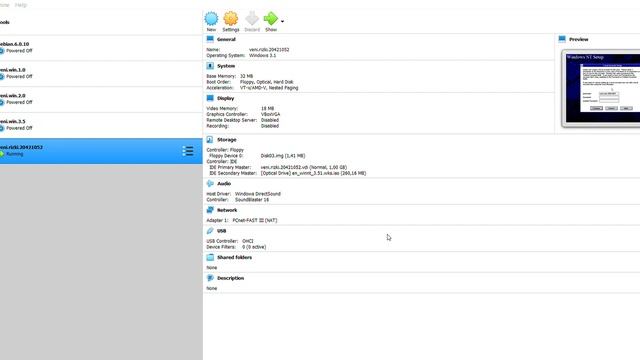Click the Show green arrow icon
The width and height of the screenshot is (640, 360).
271,19
